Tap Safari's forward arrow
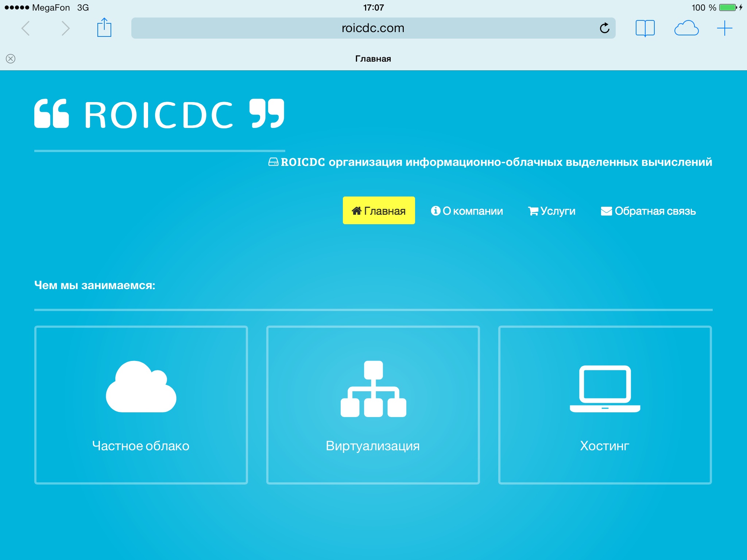Screen dimensions: 747x560 tap(65, 28)
